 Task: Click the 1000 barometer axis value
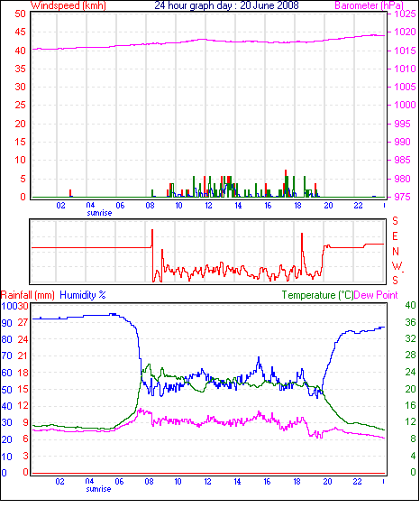(405, 105)
